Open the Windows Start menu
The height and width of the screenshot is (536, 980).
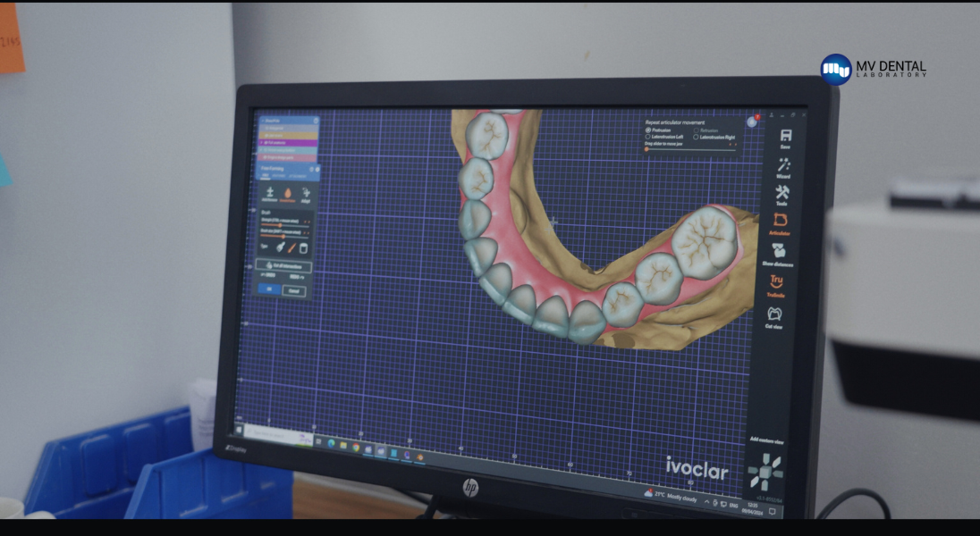[x=239, y=430]
